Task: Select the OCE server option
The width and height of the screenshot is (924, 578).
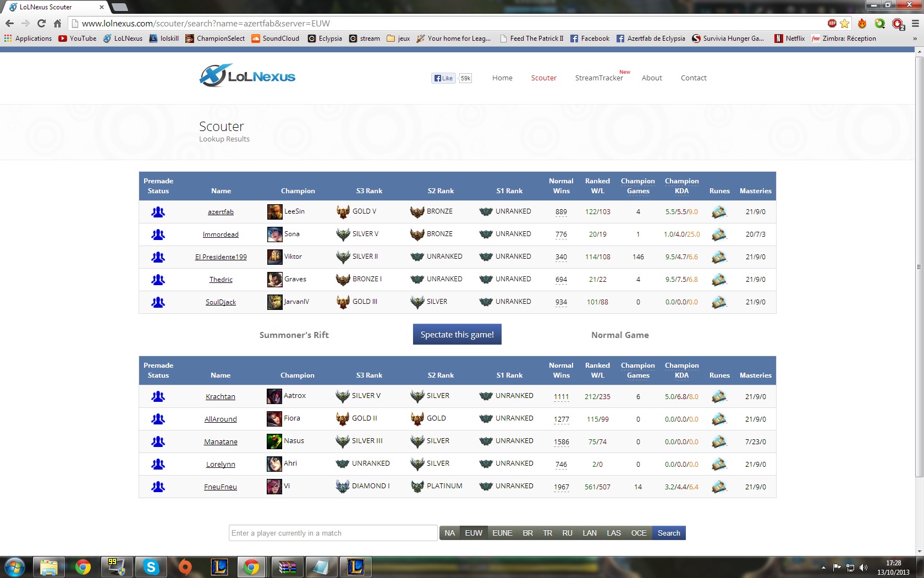Action: tap(639, 533)
